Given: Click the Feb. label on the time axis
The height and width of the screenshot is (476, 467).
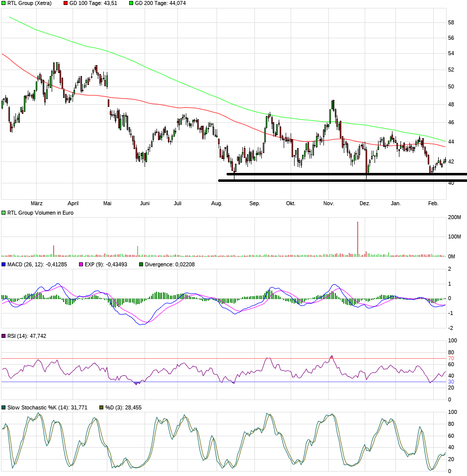Looking at the screenshot, I should point(433,204).
